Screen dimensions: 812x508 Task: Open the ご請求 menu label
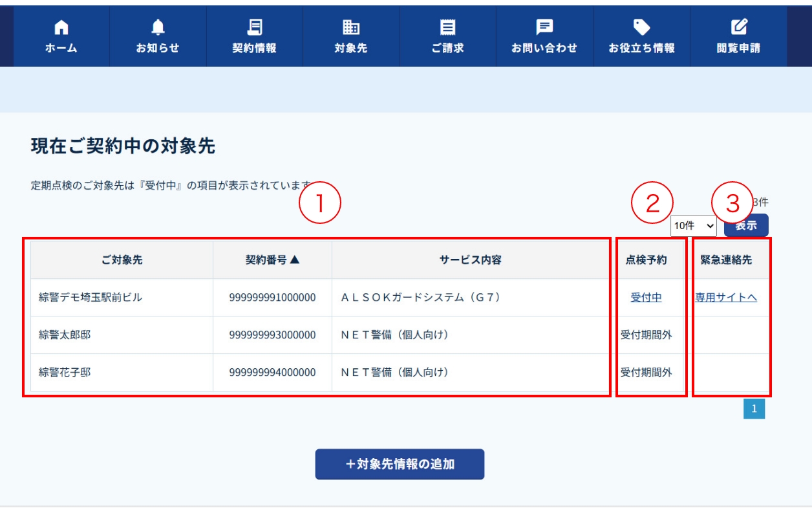pos(448,48)
